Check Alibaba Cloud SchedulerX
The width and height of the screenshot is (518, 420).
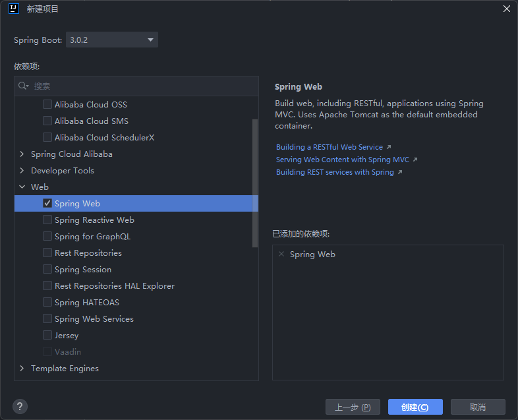tap(47, 137)
